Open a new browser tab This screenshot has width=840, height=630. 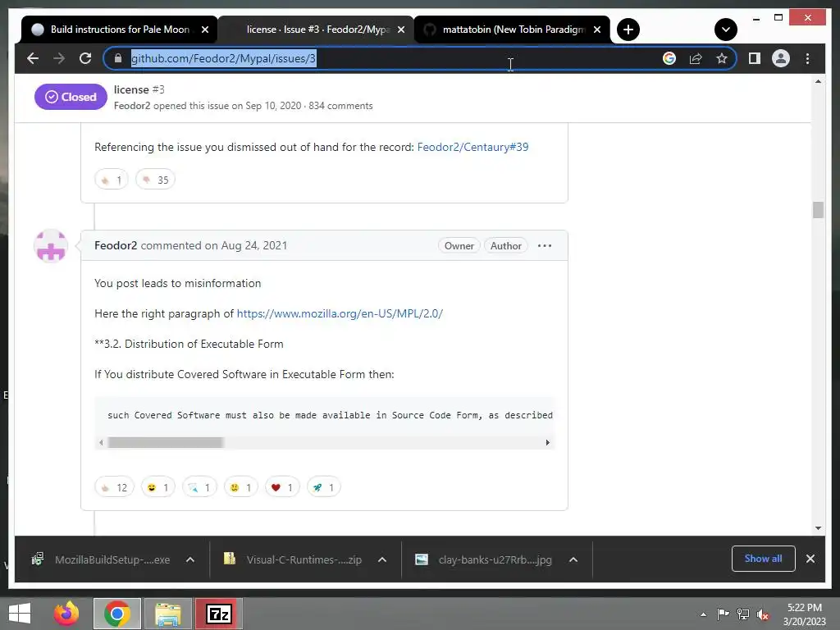pos(628,30)
